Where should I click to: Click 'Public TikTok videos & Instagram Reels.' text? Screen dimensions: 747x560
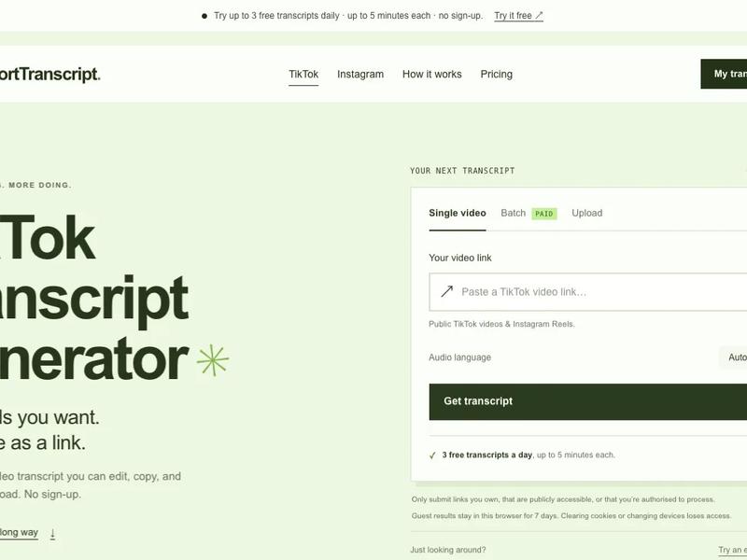(501, 324)
